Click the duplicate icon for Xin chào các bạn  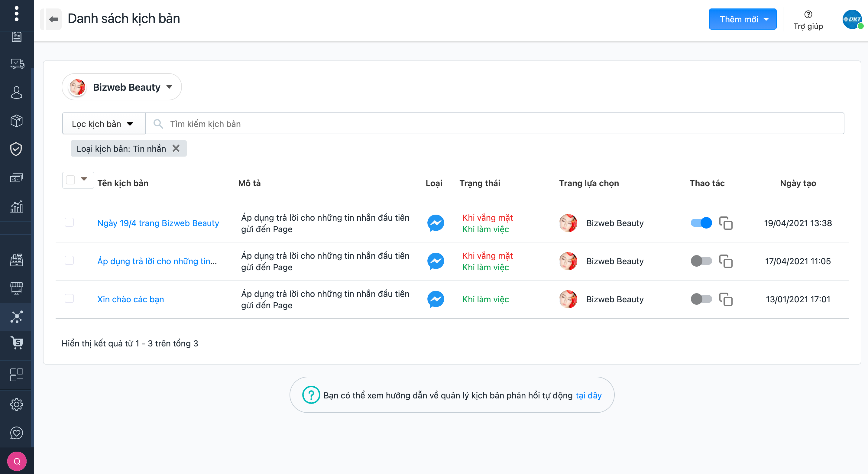coord(725,299)
